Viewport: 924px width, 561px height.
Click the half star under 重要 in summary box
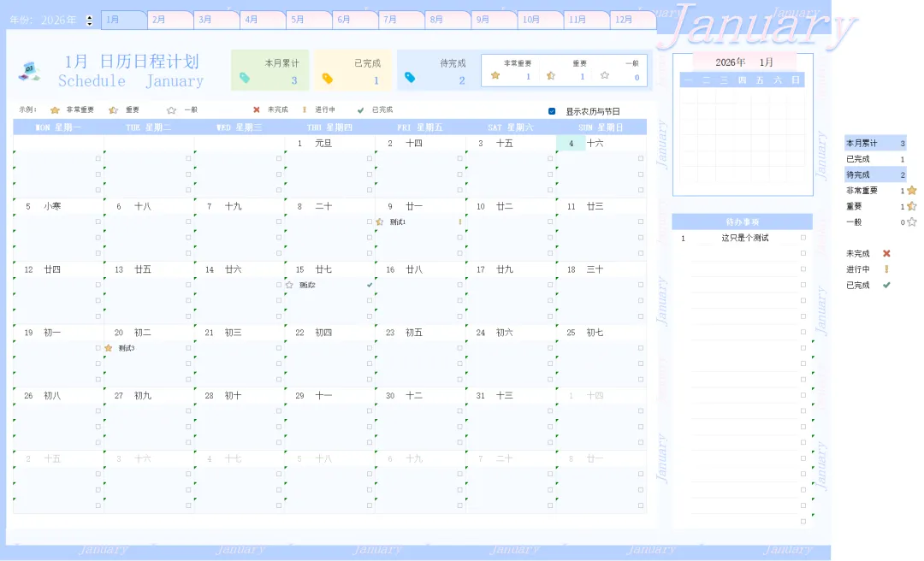[551, 75]
